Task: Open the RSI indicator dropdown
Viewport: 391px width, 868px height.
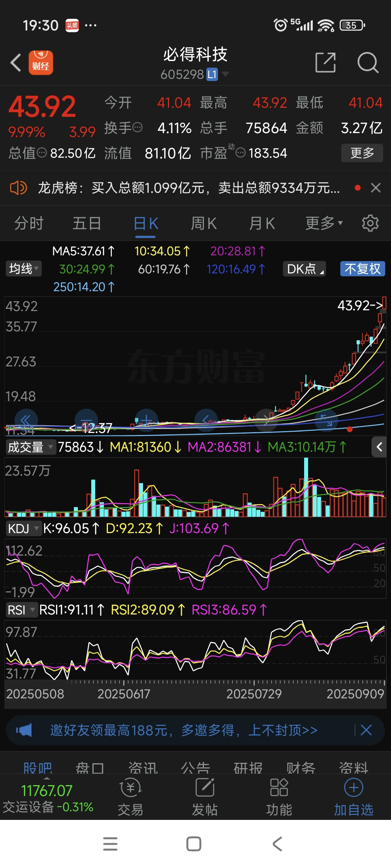Action: coord(21,610)
